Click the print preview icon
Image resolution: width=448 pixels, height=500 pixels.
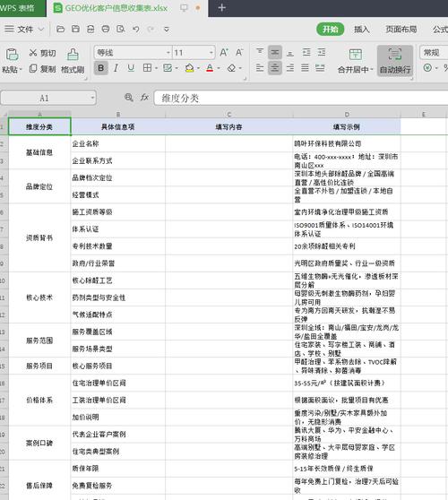click(x=121, y=30)
